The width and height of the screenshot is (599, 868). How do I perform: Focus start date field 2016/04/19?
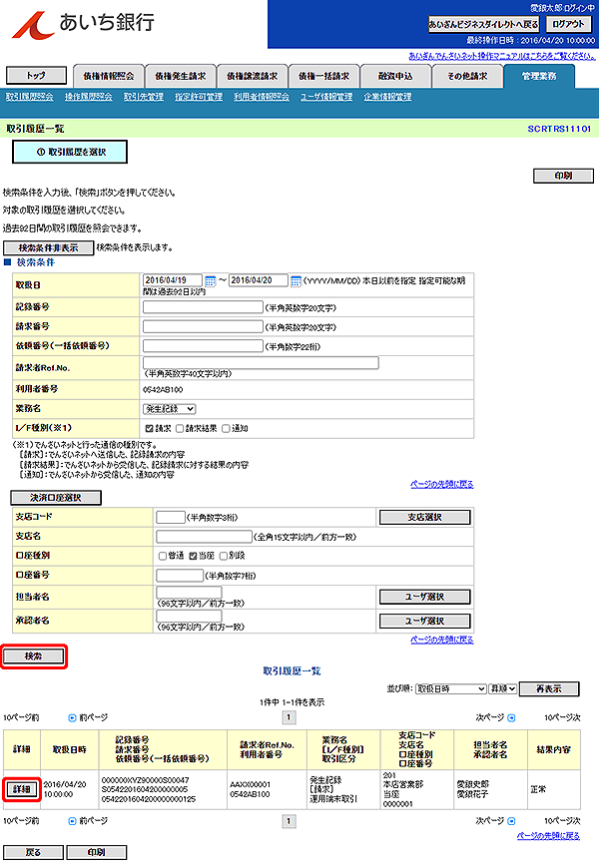173,280
